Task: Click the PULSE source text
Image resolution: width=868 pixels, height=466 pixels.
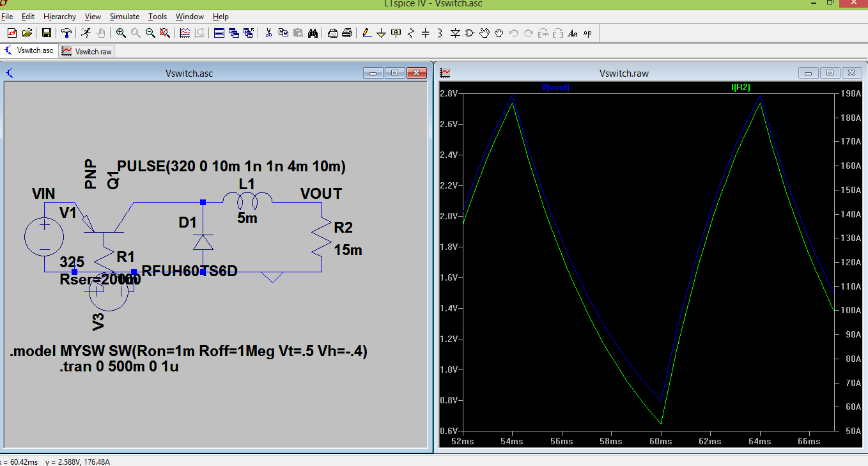Action: coord(231,167)
